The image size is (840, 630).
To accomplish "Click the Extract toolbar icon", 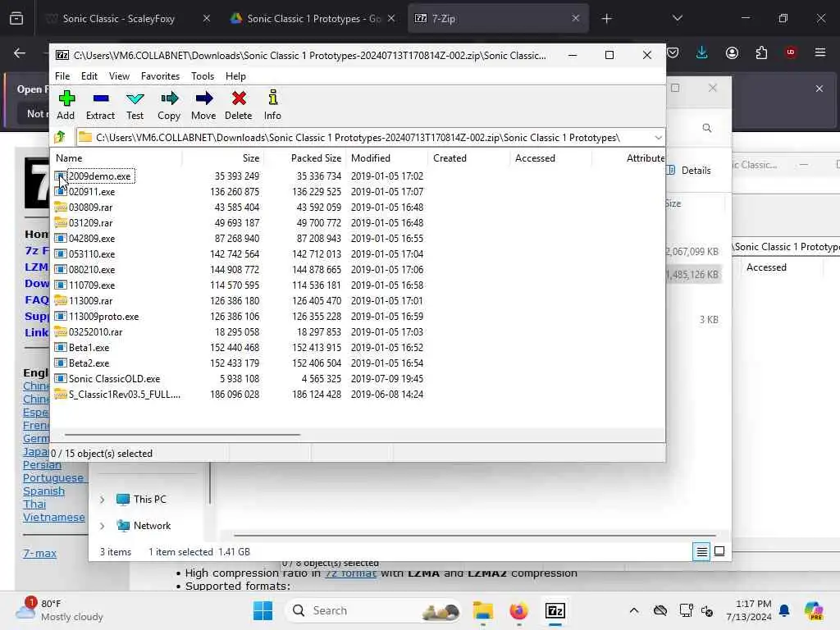I will click(x=100, y=105).
